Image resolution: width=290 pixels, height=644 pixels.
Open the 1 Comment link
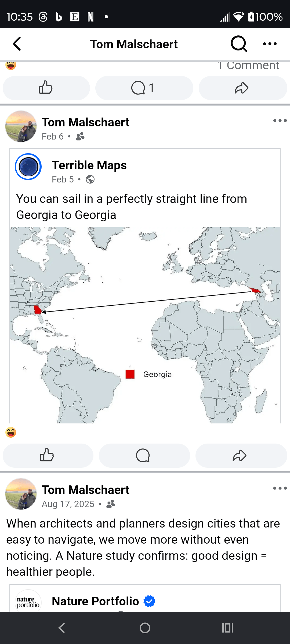pos(248,65)
